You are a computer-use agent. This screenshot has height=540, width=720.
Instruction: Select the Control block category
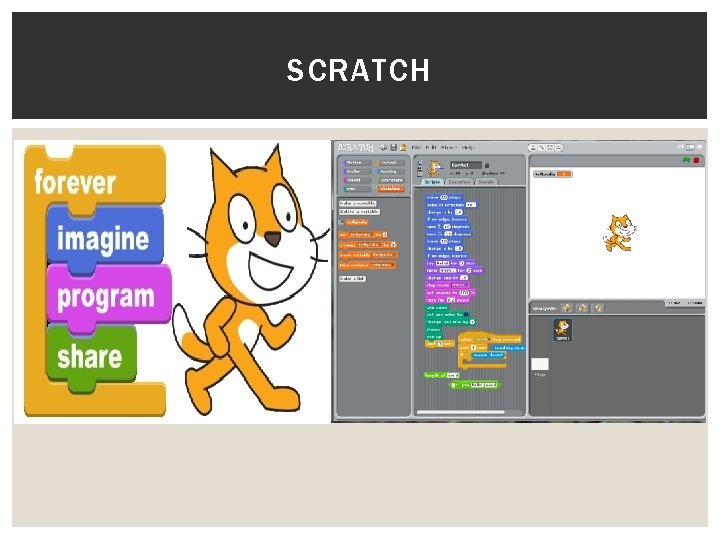pos(390,163)
